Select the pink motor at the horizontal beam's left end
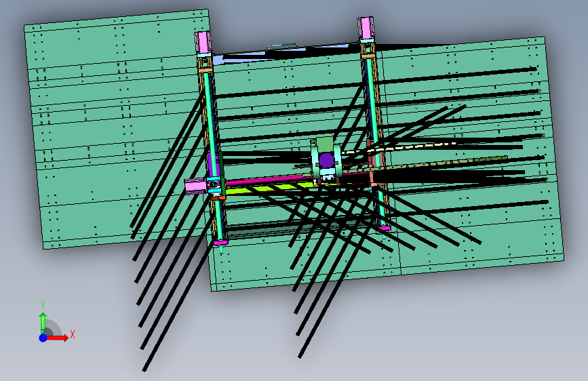 coord(196,186)
